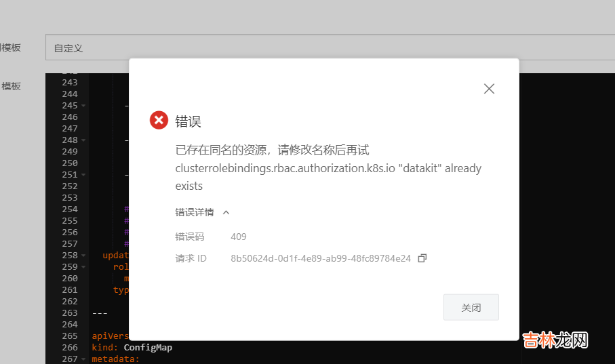Click the 错误详情 label

tap(195, 212)
